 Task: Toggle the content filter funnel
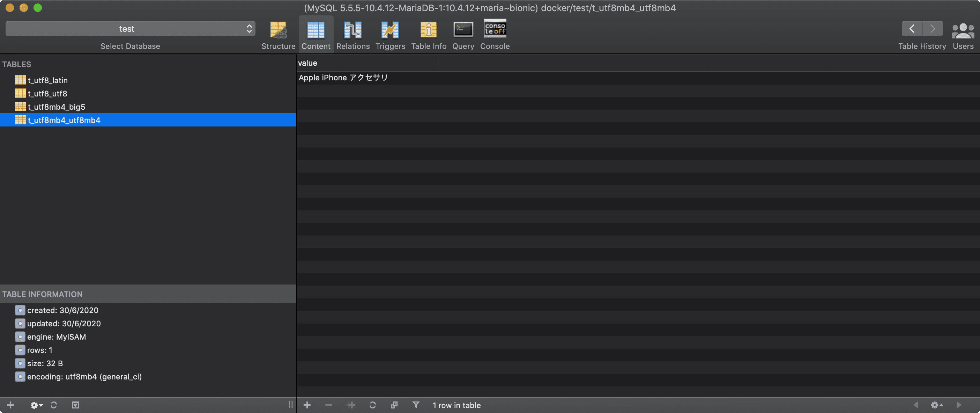coord(416,405)
